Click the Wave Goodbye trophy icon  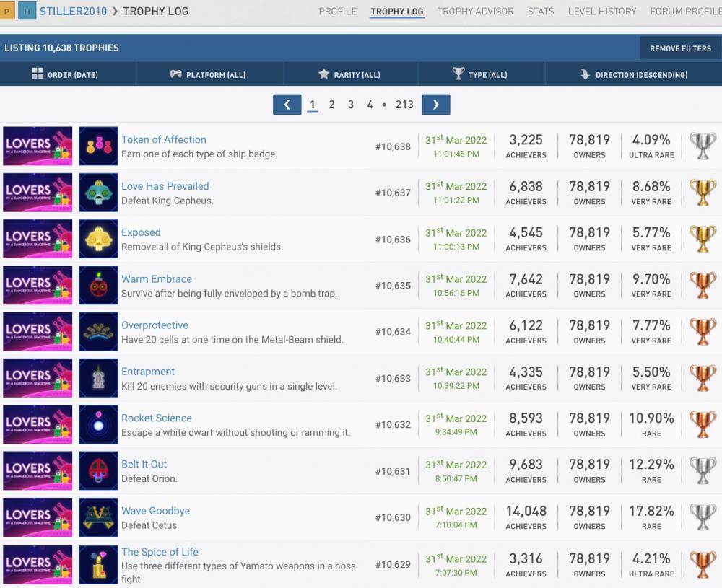[x=98, y=517]
